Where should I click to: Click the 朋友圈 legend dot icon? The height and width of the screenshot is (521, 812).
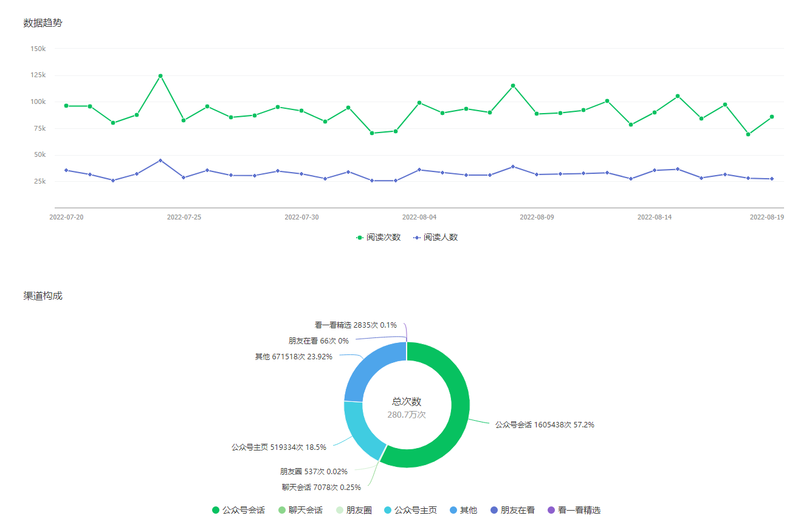click(340, 510)
